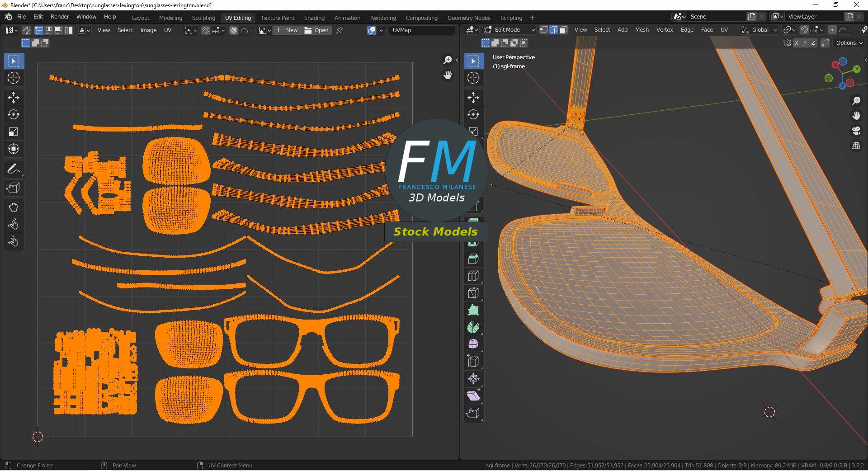Select the Annotate tool in UV editor
Viewport: 868px width, 471px height.
click(x=14, y=169)
